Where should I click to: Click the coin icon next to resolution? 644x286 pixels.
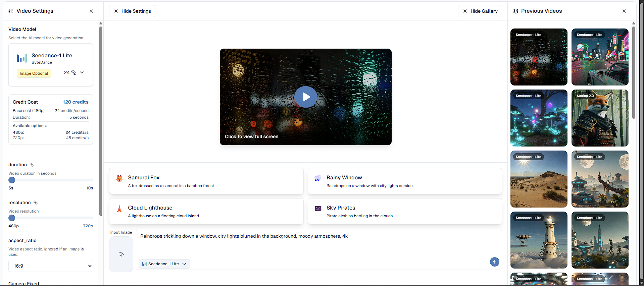point(36,203)
